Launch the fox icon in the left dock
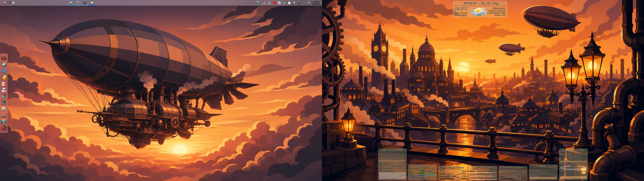The height and width of the screenshot is (181, 644). [x=4, y=58]
